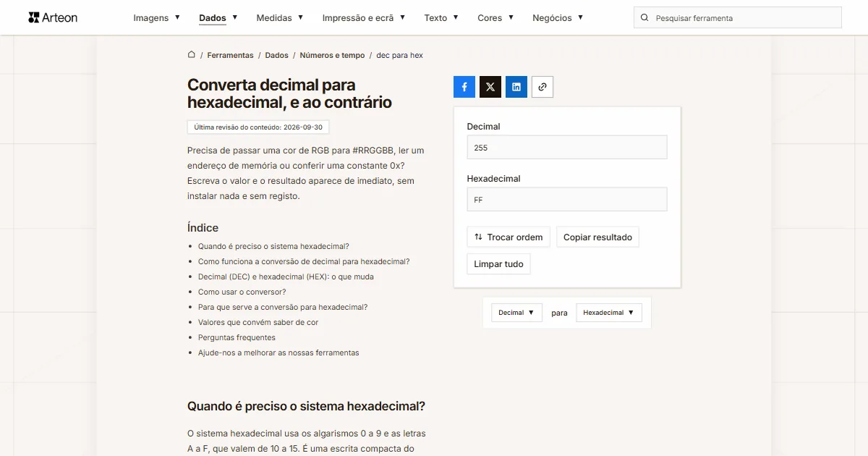Click the 'Índice' heading
The width and height of the screenshot is (868, 456).
(203, 227)
